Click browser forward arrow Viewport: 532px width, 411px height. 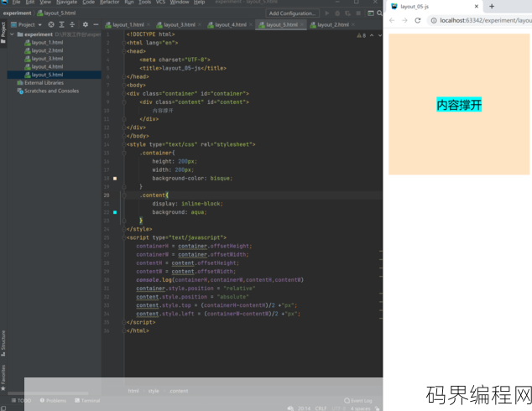pyautogui.click(x=404, y=20)
